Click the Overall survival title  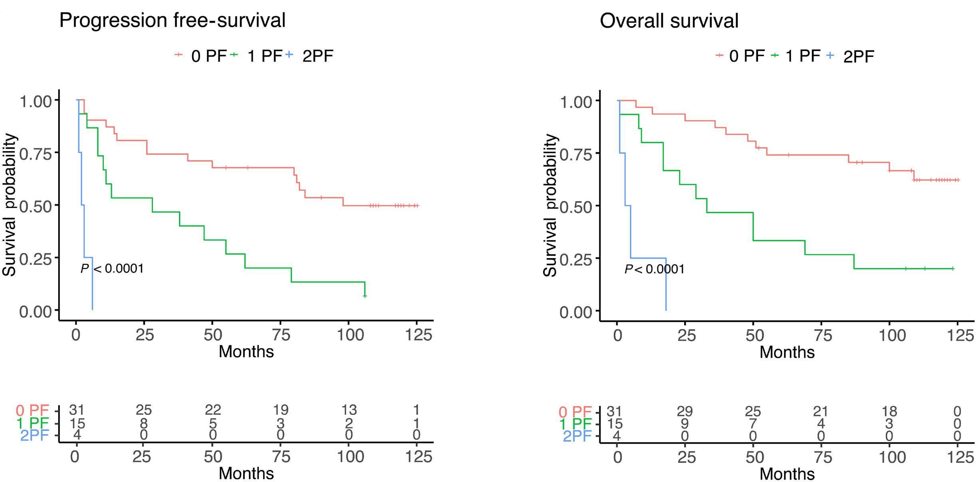pyautogui.click(x=669, y=21)
